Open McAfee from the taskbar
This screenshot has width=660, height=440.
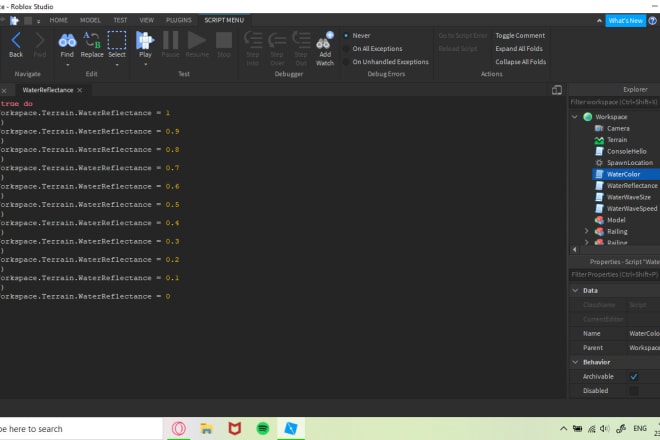[234, 429]
